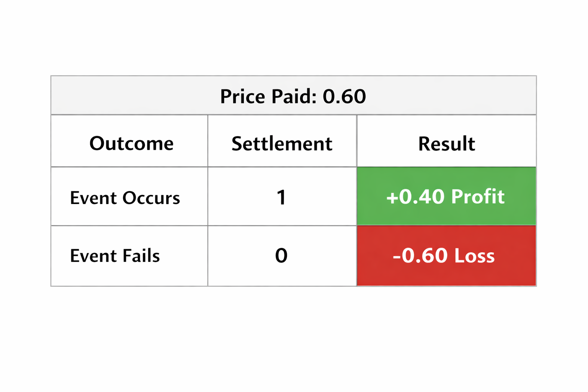Click the word Price in the header
588x392 pixels.
point(243,96)
